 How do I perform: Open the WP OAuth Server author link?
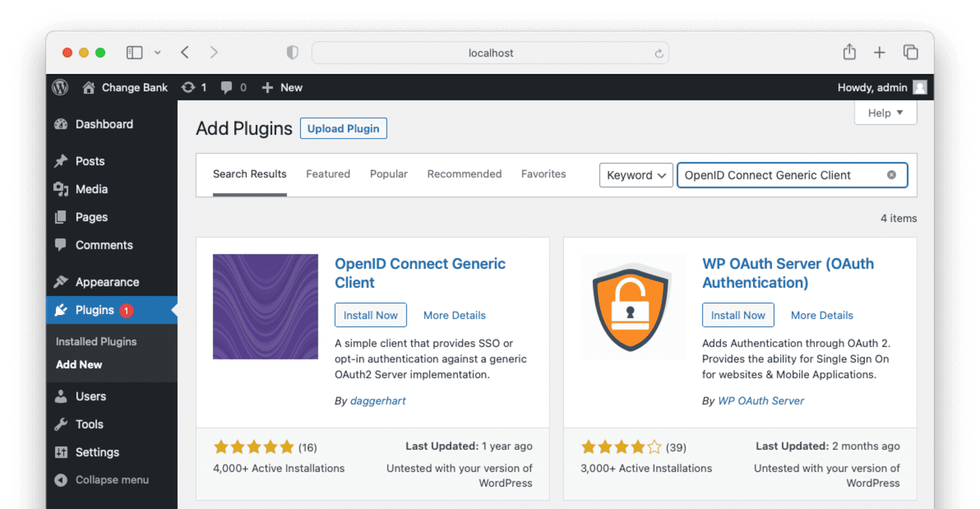point(761,401)
